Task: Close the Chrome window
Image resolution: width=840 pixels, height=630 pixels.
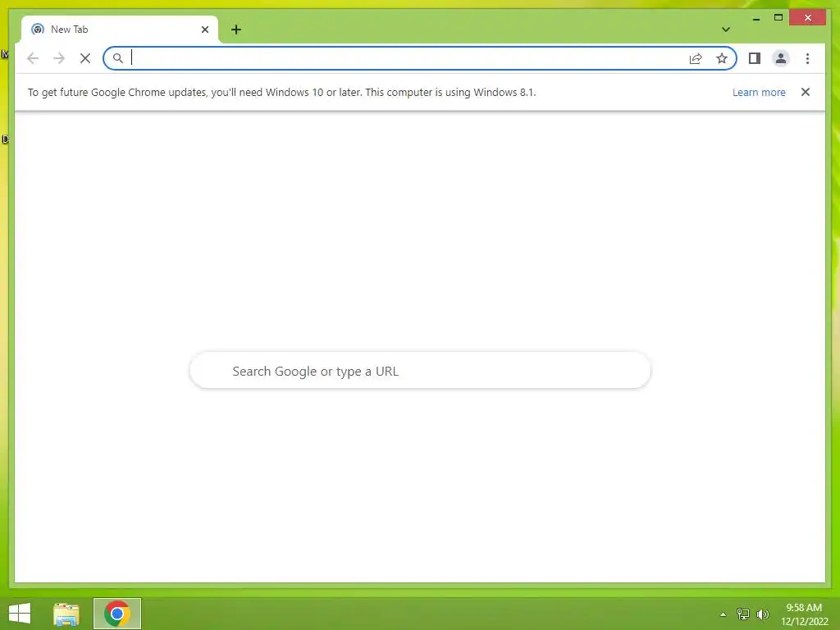Action: point(808,18)
